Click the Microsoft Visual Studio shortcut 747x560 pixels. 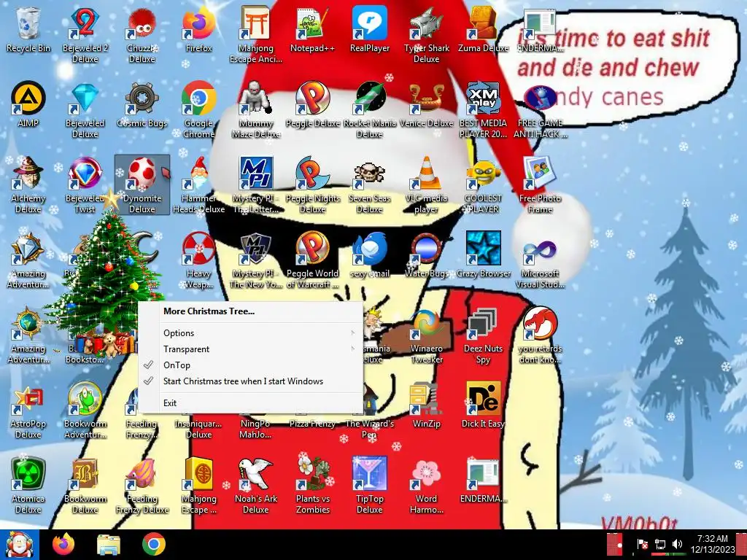tap(540, 260)
